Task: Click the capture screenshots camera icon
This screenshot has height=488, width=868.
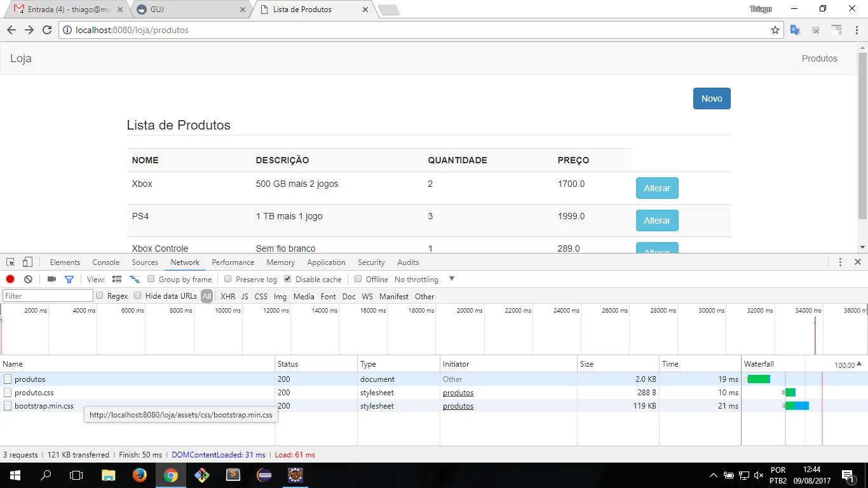Action: (x=52, y=280)
